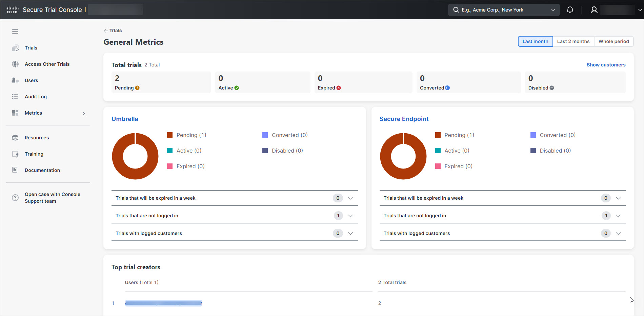
Task: Click Umbrella Disabled legend swatch
Action: pos(265,151)
